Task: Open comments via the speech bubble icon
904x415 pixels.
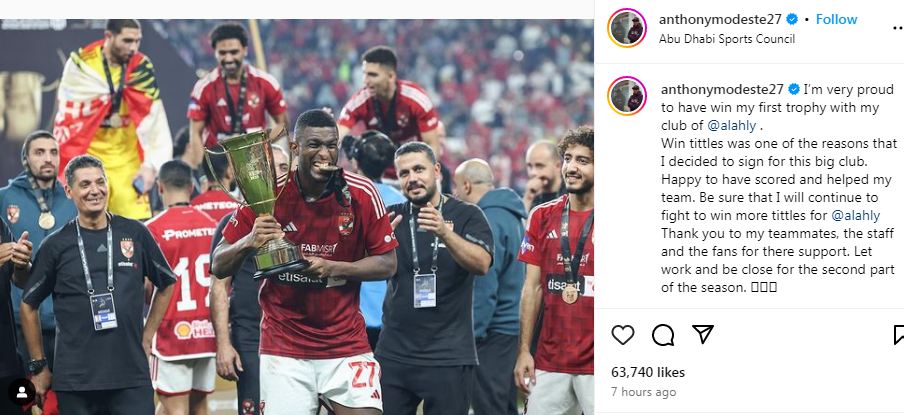Action: pos(663,335)
